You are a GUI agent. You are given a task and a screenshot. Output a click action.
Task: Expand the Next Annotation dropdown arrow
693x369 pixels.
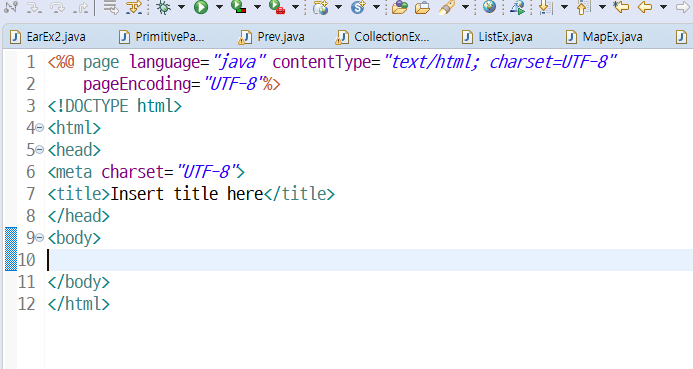pyautogui.click(x=564, y=7)
